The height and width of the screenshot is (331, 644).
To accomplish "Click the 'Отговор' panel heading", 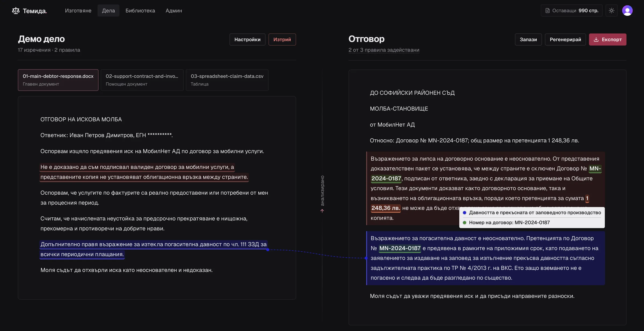I will 367,39.
